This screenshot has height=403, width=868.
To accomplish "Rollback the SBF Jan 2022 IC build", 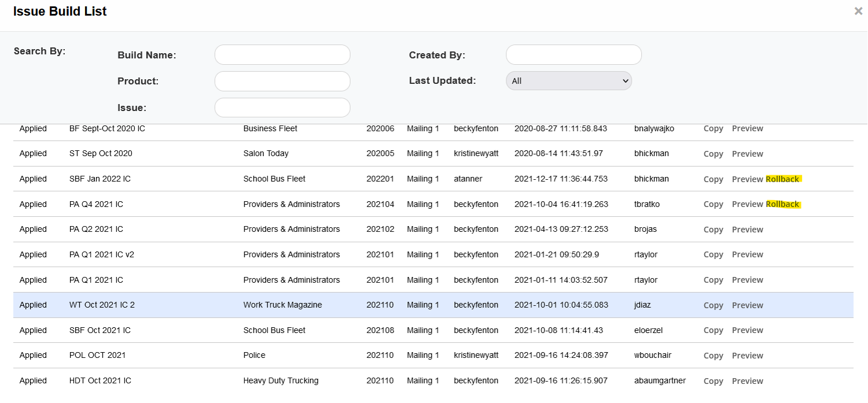I will pos(782,179).
